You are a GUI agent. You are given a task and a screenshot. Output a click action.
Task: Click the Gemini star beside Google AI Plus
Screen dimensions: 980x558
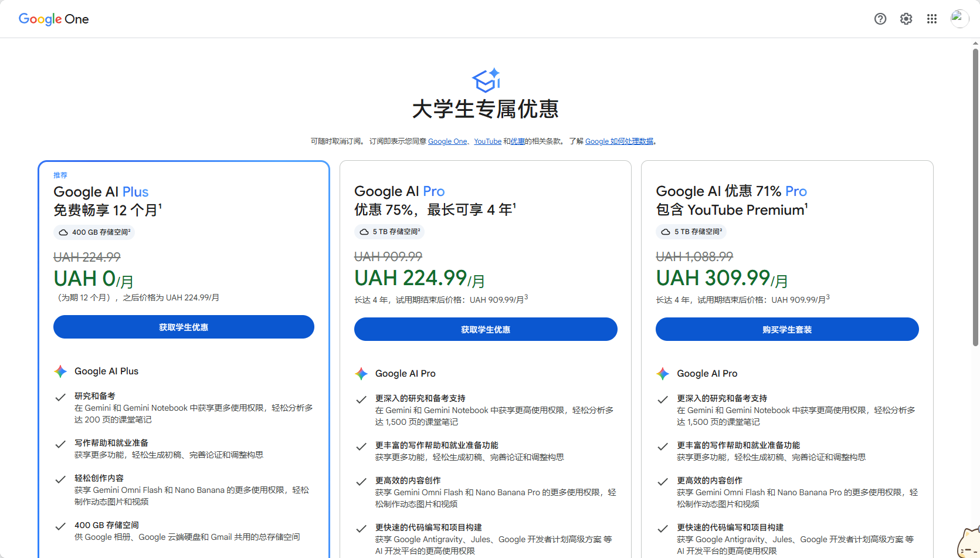[60, 371]
